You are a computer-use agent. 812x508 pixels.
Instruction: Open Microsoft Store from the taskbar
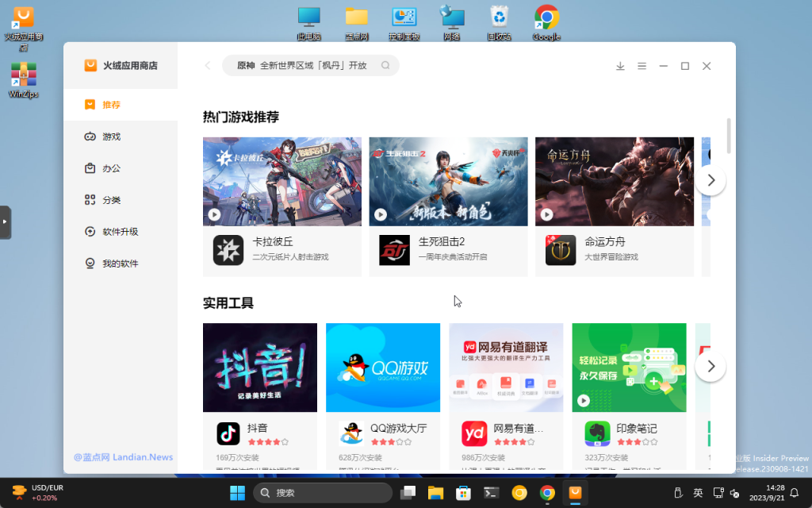tap(463, 492)
